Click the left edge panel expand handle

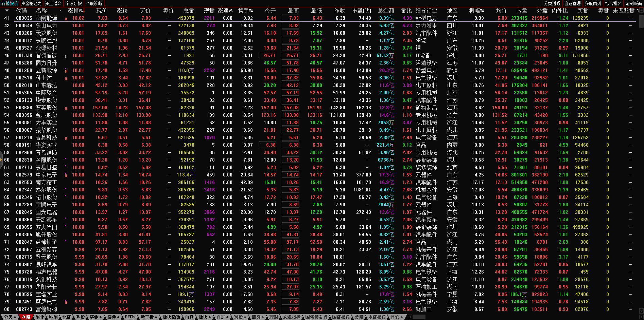pyautogui.click(x=1, y=159)
